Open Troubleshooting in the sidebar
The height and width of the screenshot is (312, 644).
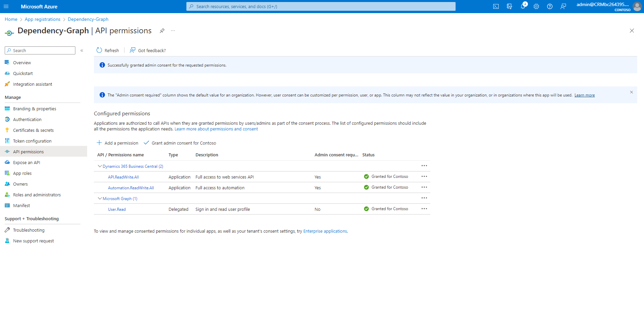(29, 230)
